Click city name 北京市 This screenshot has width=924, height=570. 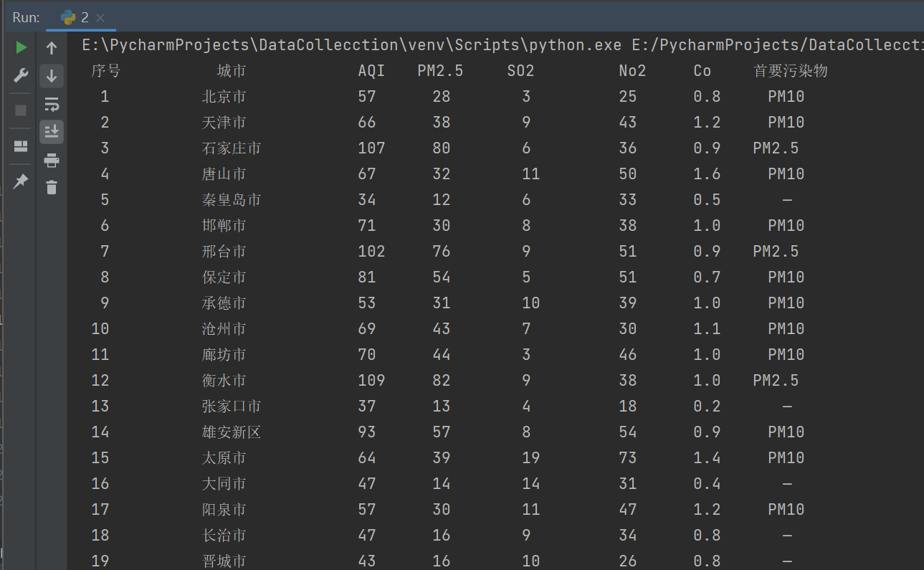tap(224, 97)
